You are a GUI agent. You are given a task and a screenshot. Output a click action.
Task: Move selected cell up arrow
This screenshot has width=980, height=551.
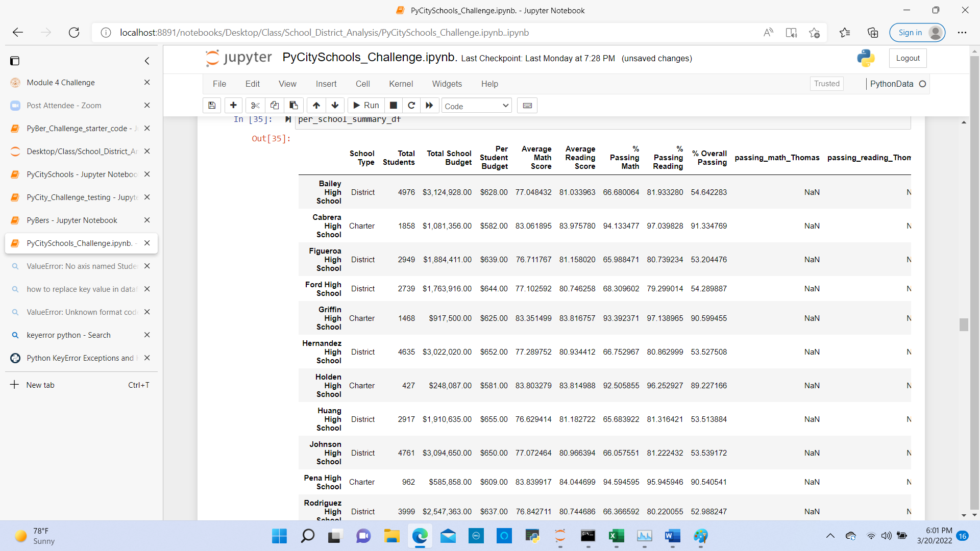click(316, 106)
